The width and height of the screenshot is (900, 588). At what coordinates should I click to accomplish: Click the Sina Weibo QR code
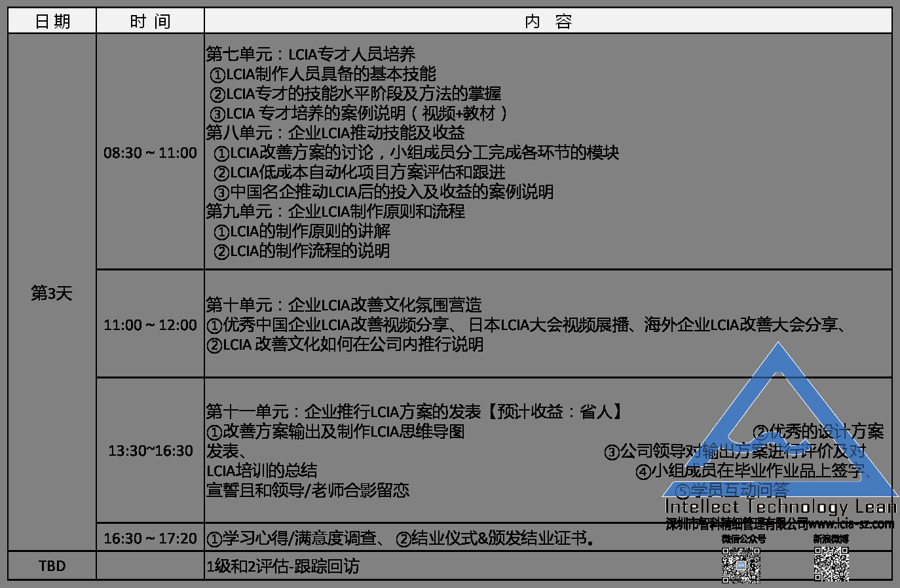coord(831,564)
